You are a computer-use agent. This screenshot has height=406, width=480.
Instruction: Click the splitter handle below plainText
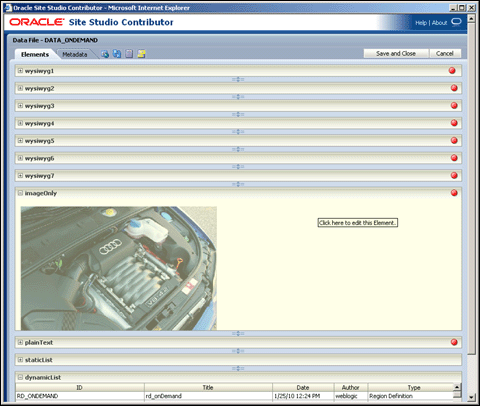click(238, 351)
